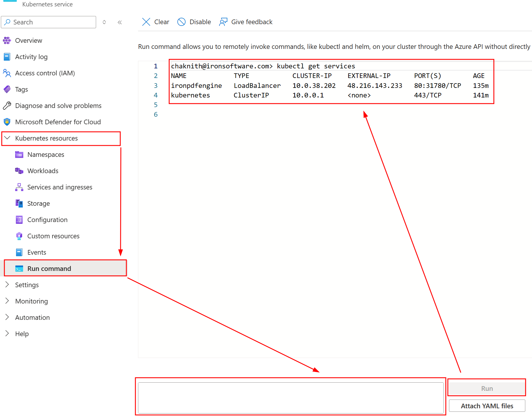Click the Microsoft Defender for Cloud shield icon

pos(7,122)
